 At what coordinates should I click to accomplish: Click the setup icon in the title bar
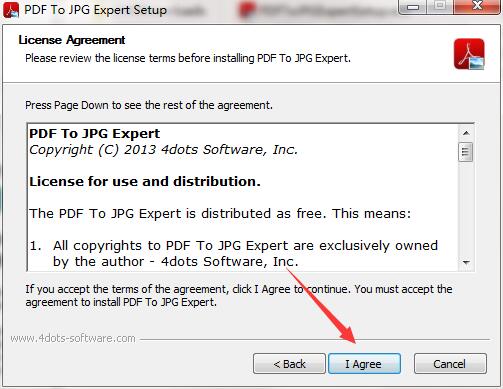pyautogui.click(x=11, y=10)
